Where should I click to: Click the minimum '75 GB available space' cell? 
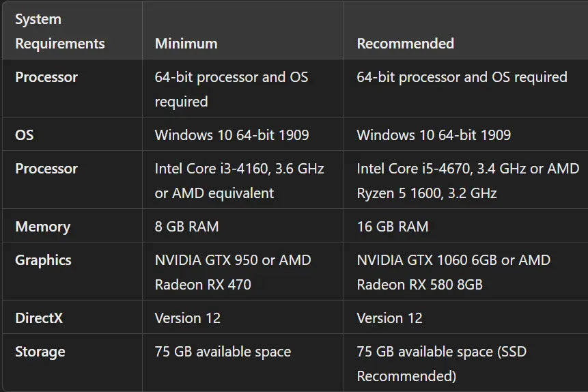[223, 352]
